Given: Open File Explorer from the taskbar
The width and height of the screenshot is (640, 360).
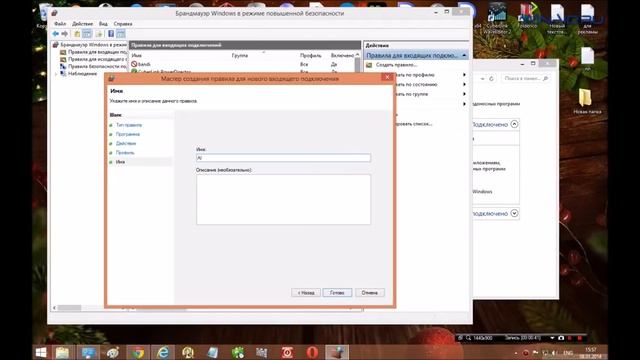Looking at the screenshot, I should (x=62, y=352).
